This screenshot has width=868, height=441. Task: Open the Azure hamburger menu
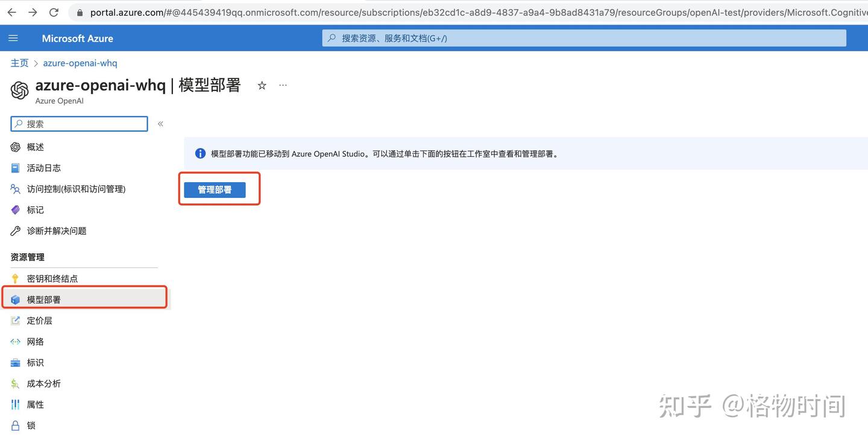pyautogui.click(x=13, y=37)
